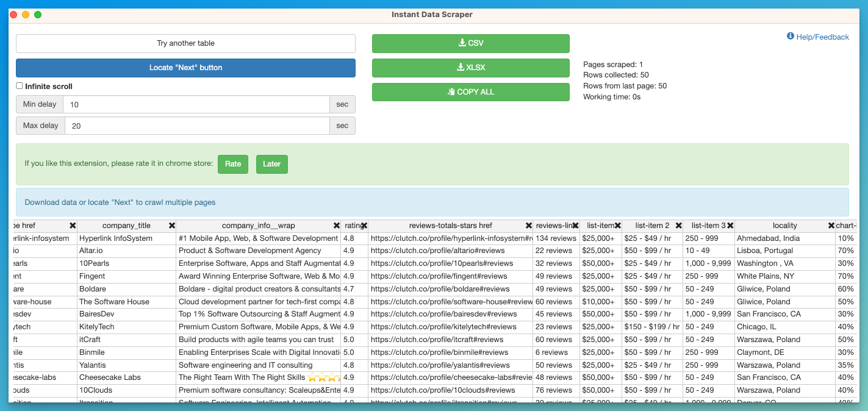
Task: Click the '$150 - $199 / hr' cell
Action: tap(652, 327)
